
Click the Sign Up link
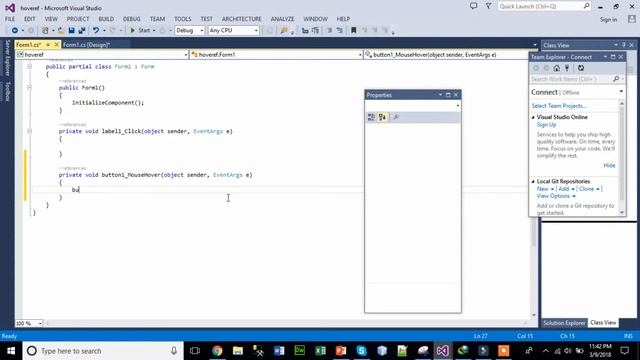pyautogui.click(x=547, y=124)
